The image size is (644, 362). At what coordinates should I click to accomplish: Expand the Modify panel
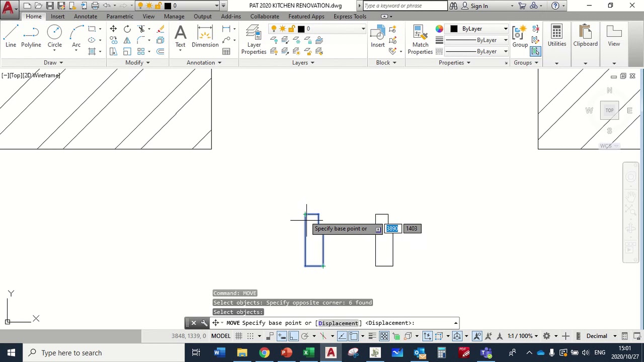137,62
